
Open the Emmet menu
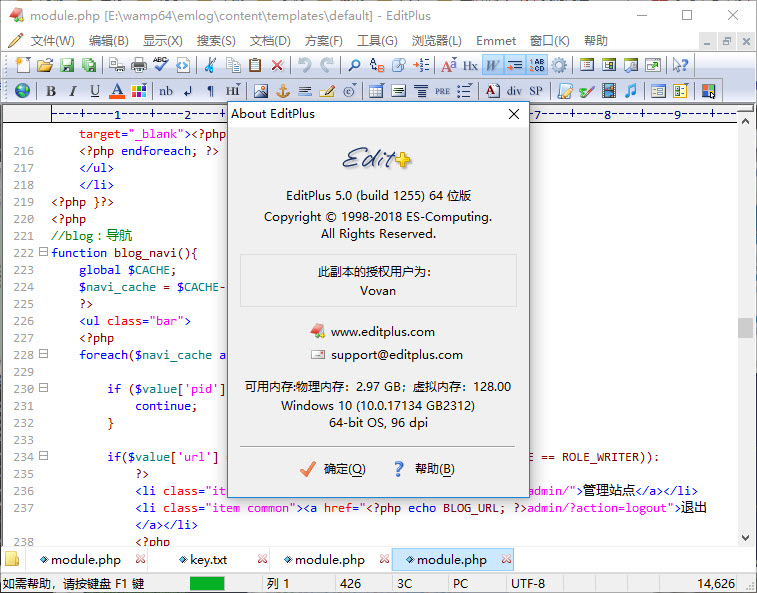(496, 41)
